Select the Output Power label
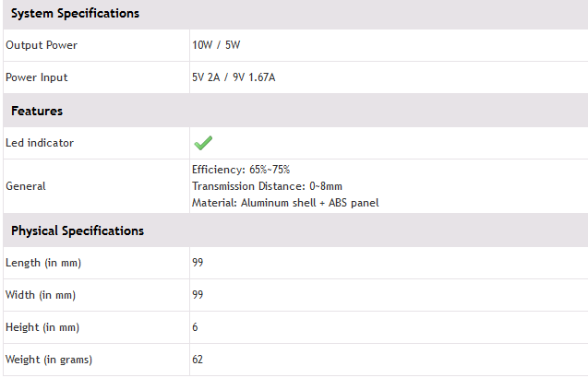588x378 pixels. (x=42, y=45)
